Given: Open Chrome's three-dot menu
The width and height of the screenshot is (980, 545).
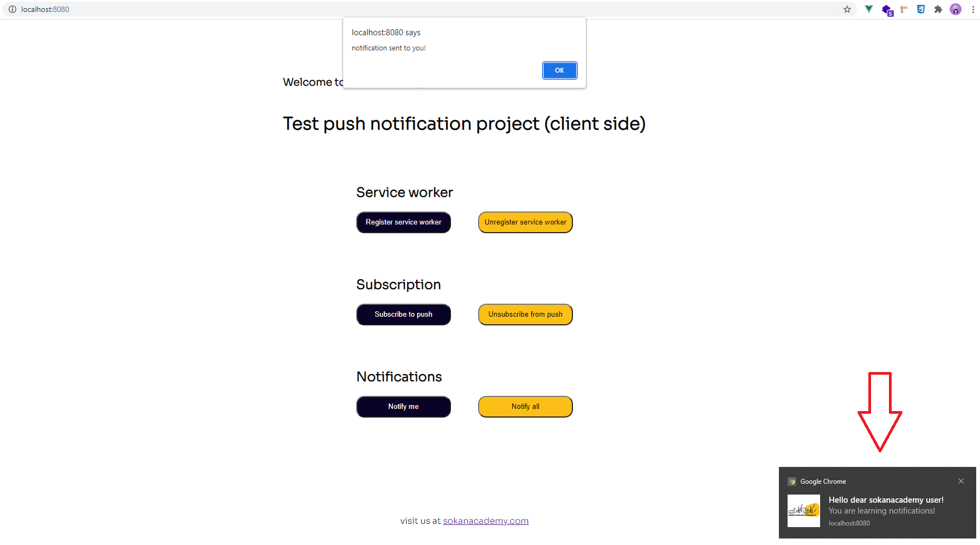Looking at the screenshot, I should 973,9.
